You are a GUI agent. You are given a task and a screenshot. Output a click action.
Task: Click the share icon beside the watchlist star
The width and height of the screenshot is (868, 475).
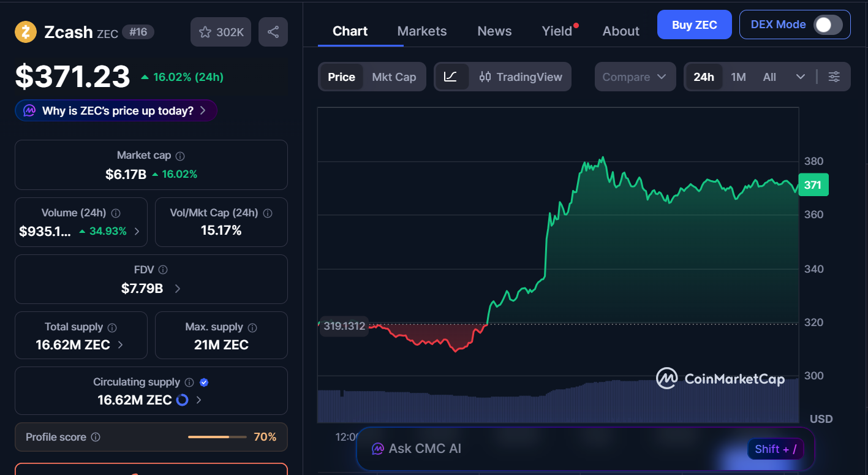coord(273,31)
